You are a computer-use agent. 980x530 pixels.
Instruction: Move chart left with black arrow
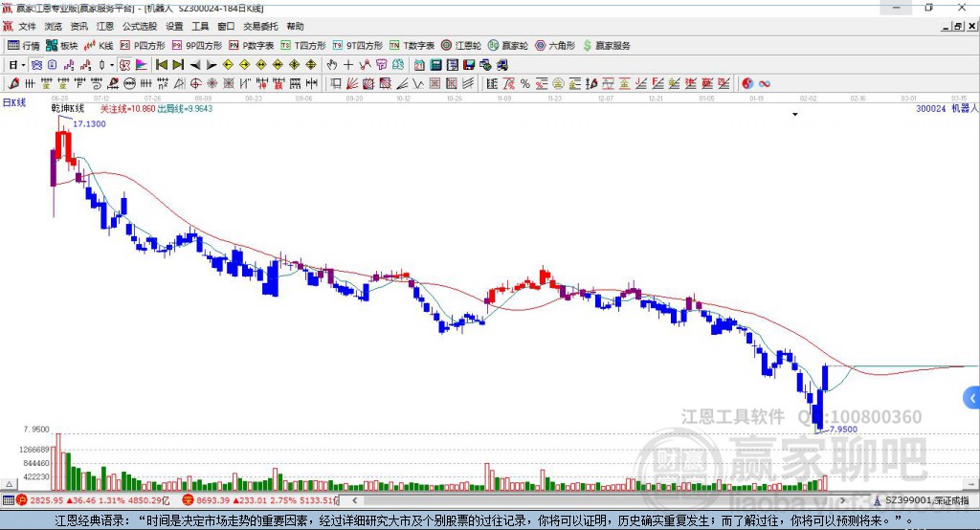click(195, 65)
